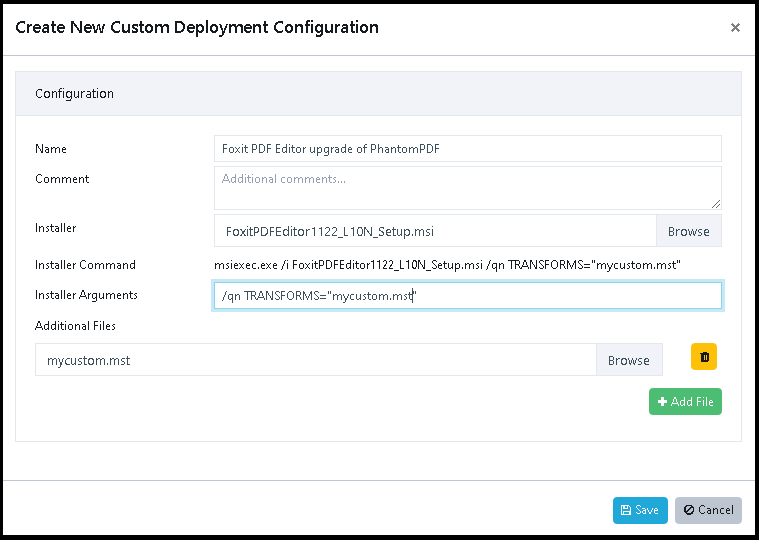Close the dialog with the X icon

(735, 28)
